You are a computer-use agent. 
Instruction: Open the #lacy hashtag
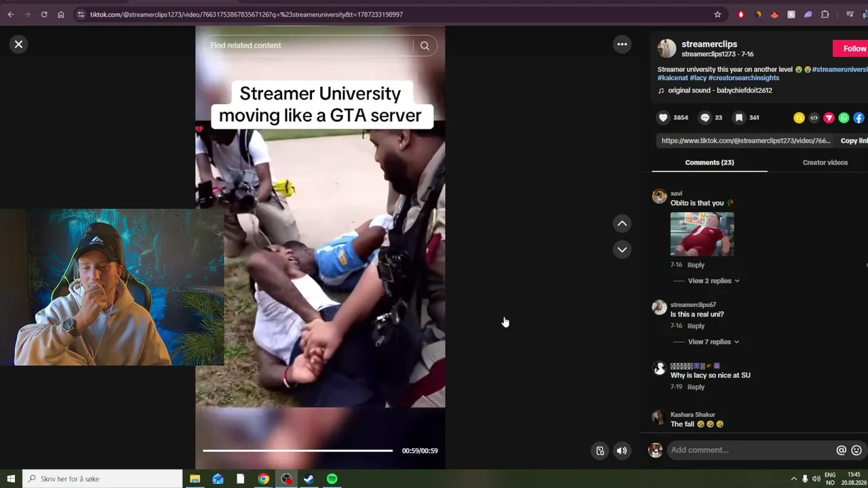pos(698,78)
